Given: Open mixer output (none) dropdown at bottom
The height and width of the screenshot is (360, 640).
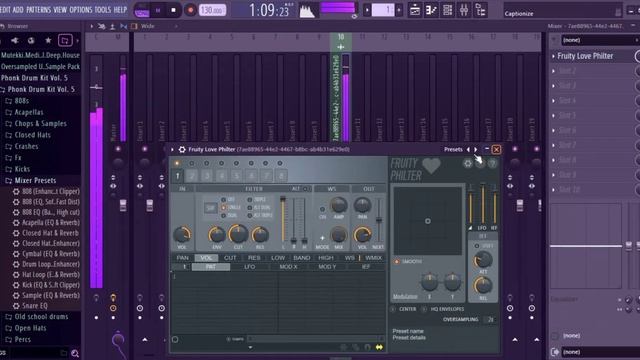Looking at the screenshot, I should tap(600, 351).
